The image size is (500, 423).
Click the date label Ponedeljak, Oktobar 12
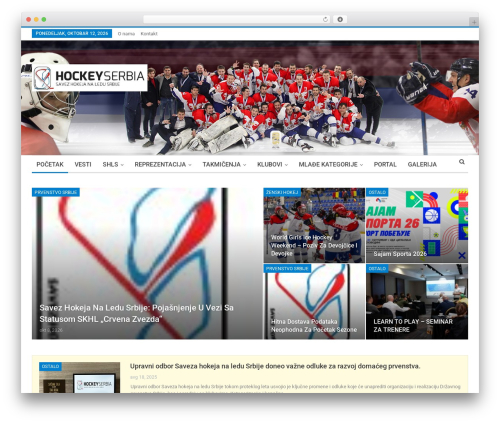(x=72, y=34)
